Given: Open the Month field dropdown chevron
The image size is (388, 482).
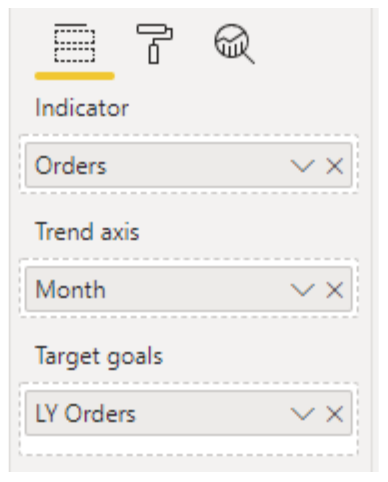Looking at the screenshot, I should [x=303, y=290].
